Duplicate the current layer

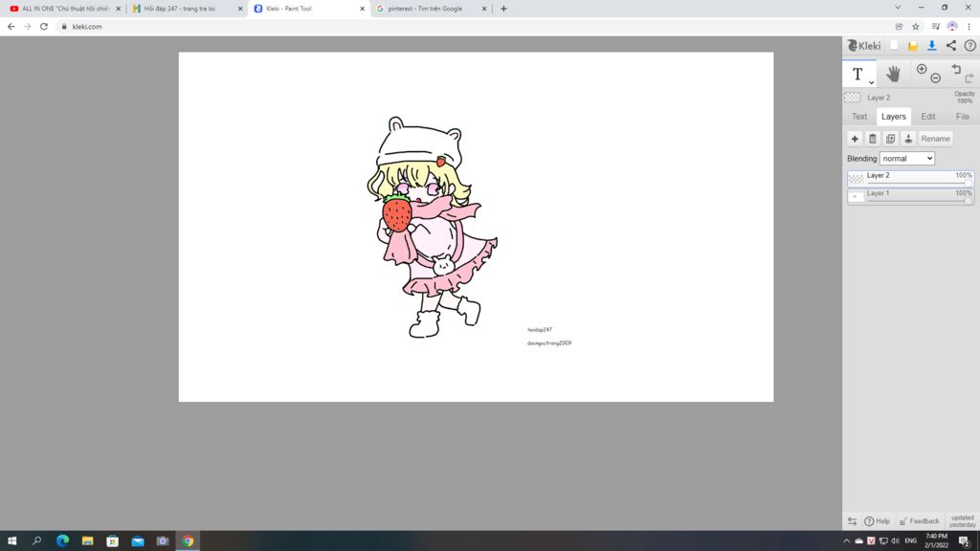pyautogui.click(x=891, y=139)
